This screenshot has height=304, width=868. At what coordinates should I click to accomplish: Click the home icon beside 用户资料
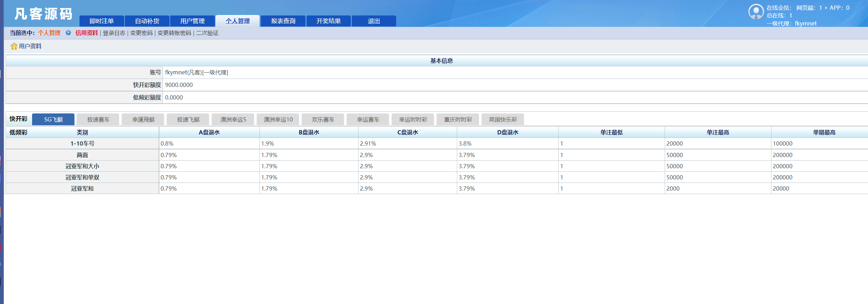(x=14, y=46)
